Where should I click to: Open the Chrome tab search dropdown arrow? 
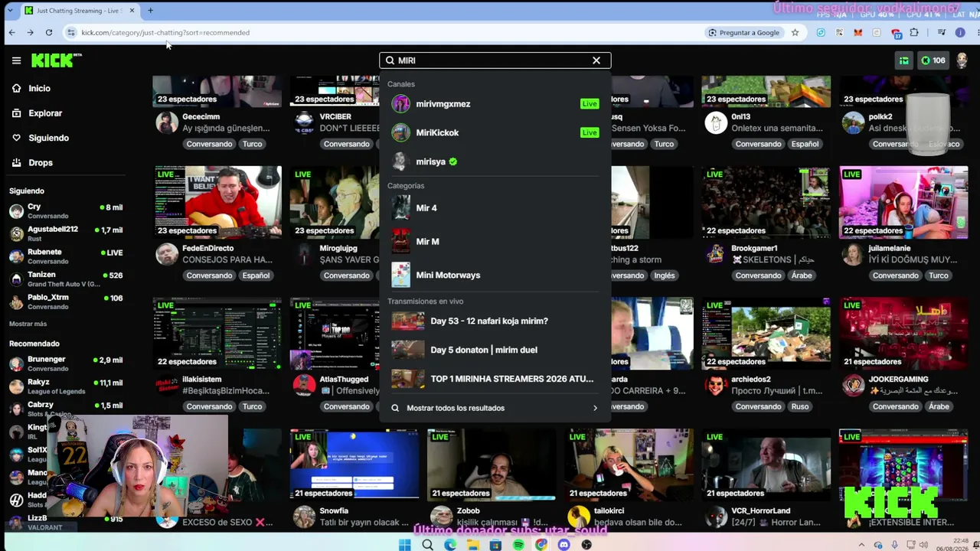pyautogui.click(x=10, y=11)
